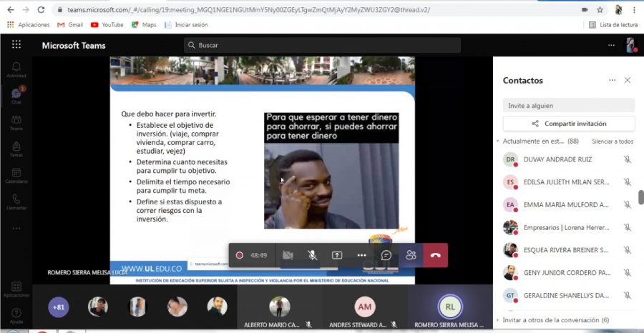Click Silenciar a todos

(x=613, y=141)
